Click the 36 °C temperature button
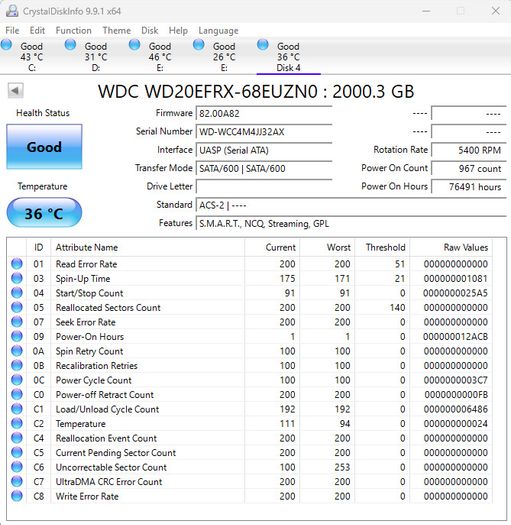This screenshot has width=511, height=525. pos(44,213)
